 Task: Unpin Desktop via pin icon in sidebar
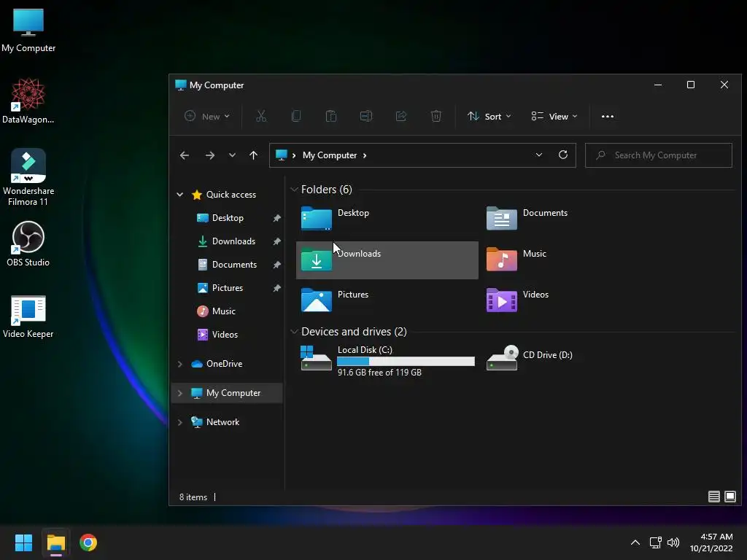[276, 217]
